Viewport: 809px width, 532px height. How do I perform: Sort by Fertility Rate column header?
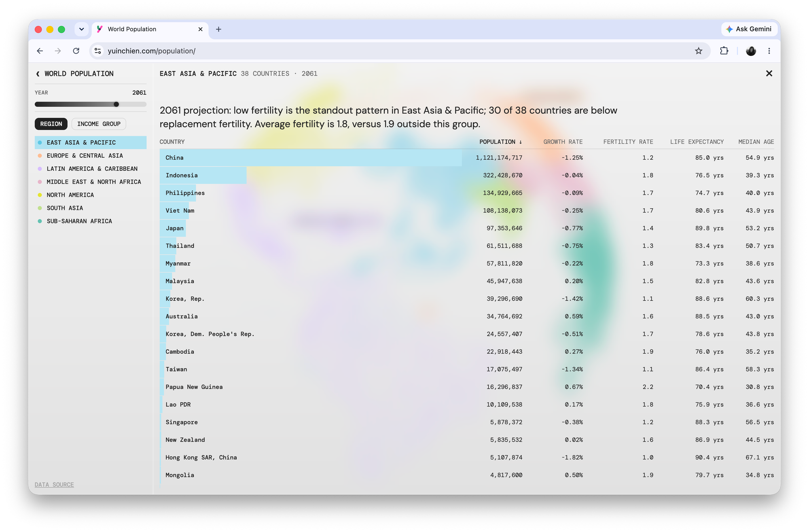628,142
